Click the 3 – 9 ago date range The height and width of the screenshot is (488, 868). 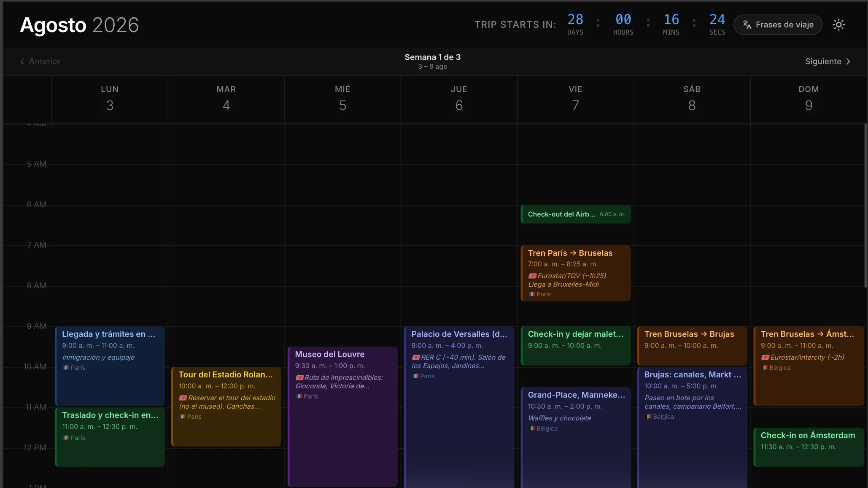coord(432,67)
